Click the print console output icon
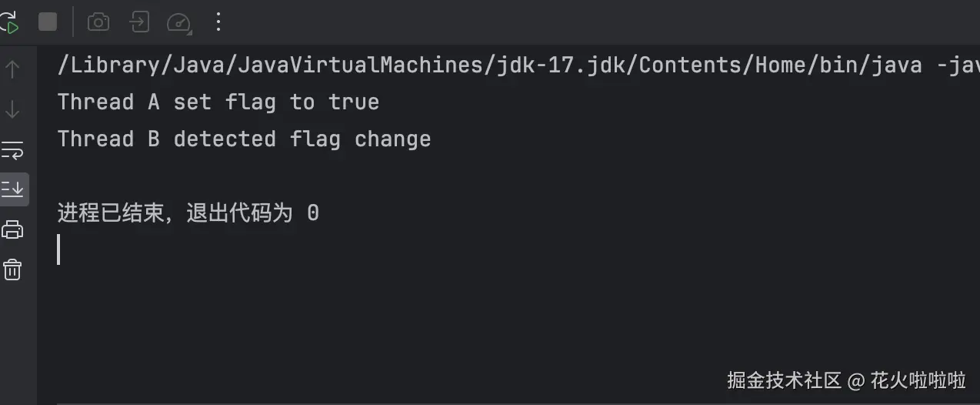Viewport: 980px width, 405px height. coord(12,229)
